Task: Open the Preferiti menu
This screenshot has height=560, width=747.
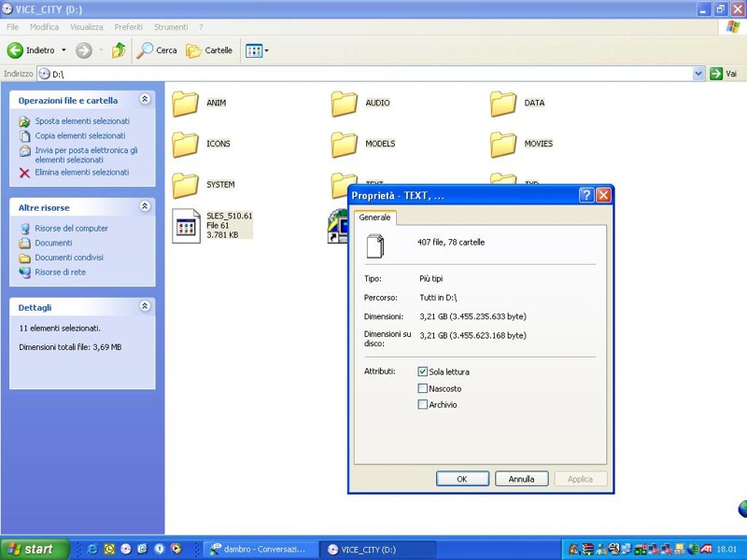Action: coord(129,27)
